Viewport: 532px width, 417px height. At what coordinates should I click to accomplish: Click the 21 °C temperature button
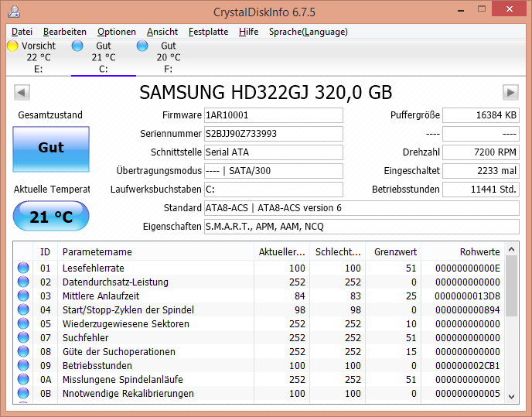[51, 216]
